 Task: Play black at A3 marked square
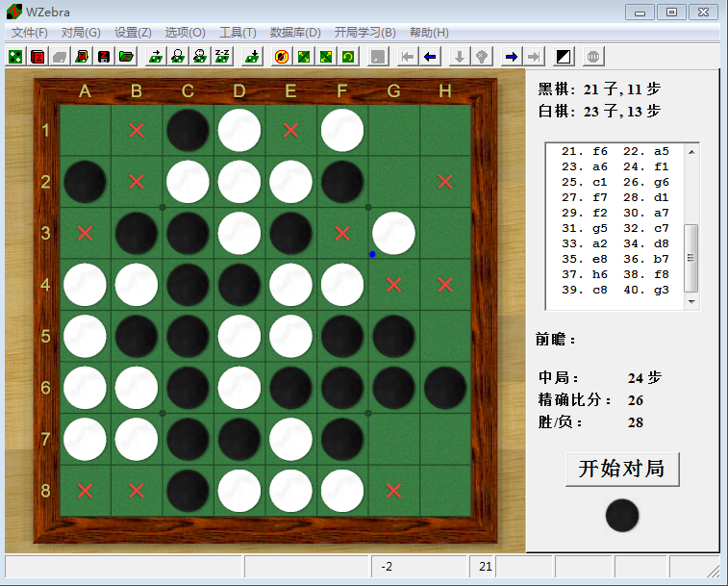(x=85, y=233)
